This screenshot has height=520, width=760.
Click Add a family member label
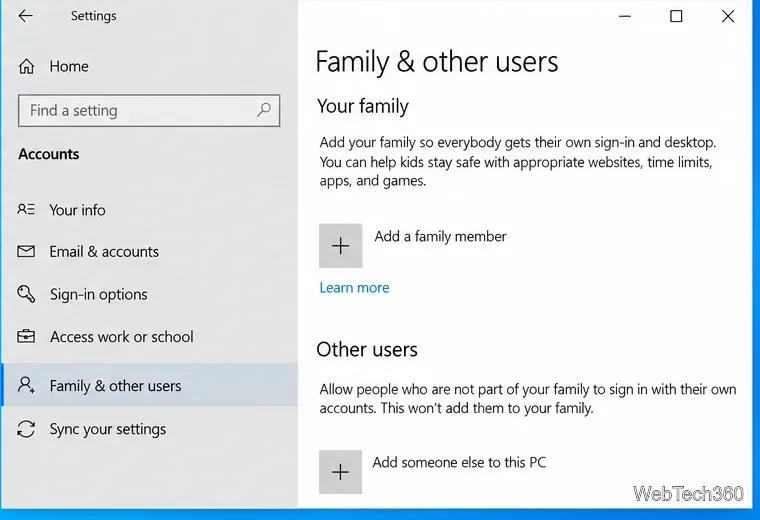coord(440,236)
